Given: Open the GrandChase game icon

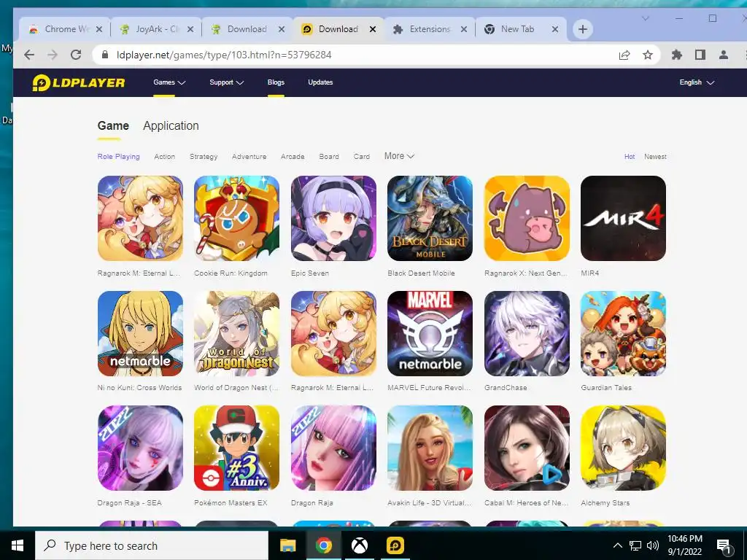Looking at the screenshot, I should tap(527, 333).
